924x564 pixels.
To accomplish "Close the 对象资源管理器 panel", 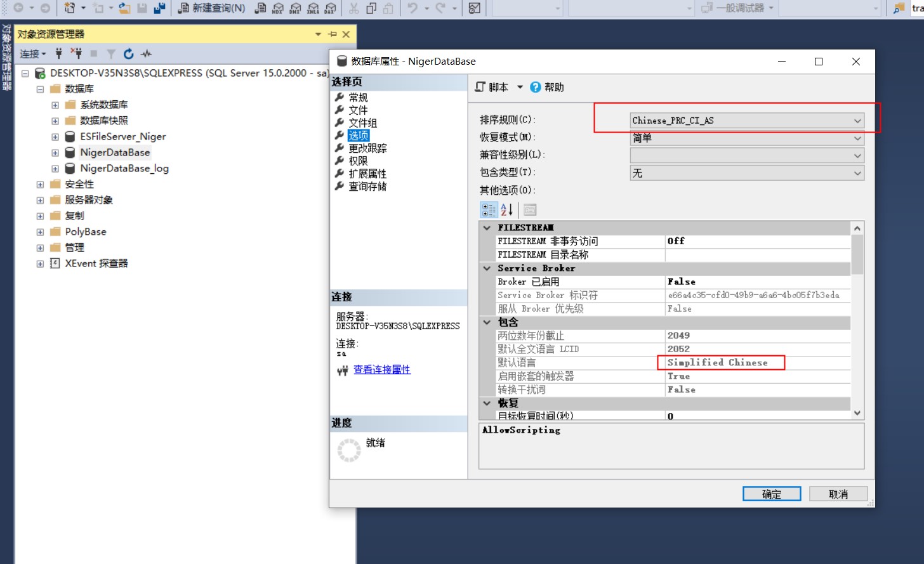I will coord(346,34).
